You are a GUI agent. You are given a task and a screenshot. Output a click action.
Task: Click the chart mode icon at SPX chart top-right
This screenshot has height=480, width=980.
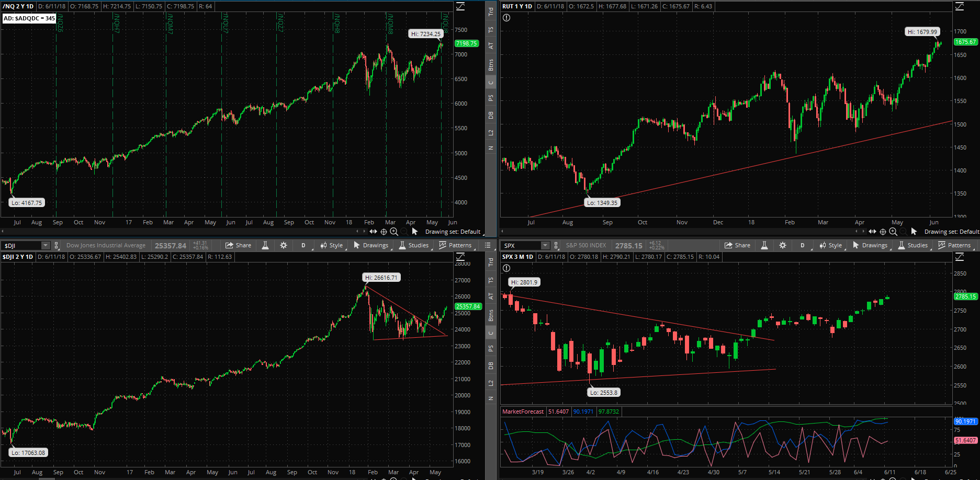point(960,257)
